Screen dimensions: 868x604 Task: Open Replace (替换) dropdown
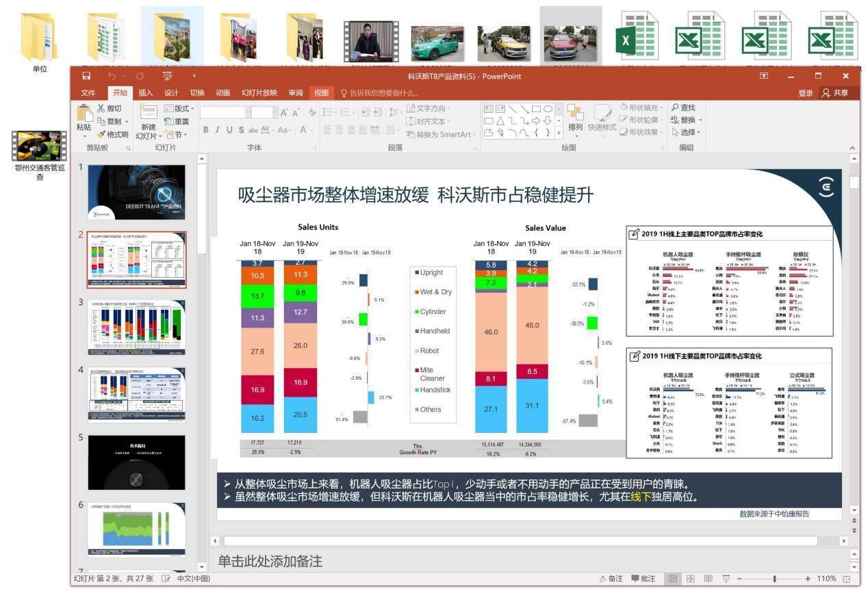[x=686, y=120]
